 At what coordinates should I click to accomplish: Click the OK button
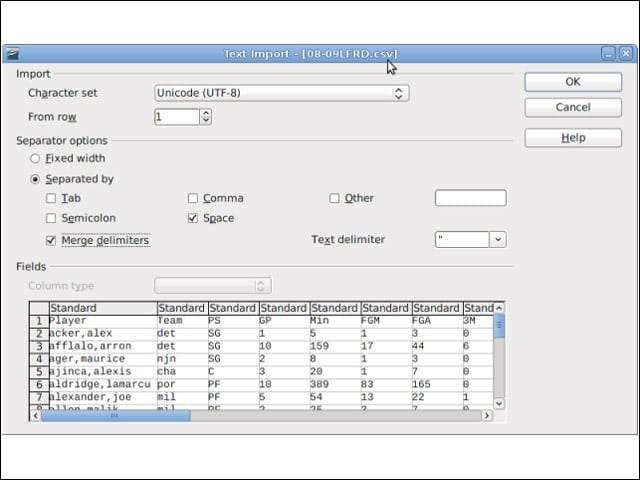pyautogui.click(x=573, y=82)
